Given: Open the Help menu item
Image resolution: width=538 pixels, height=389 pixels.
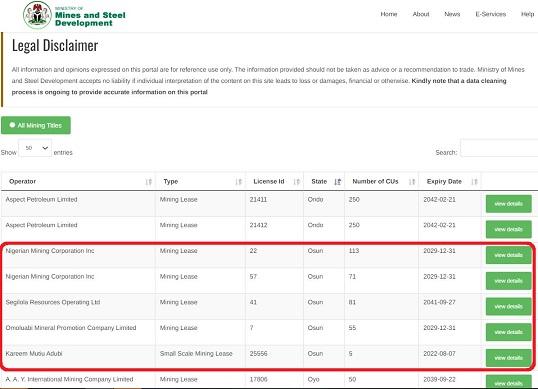Looking at the screenshot, I should [528, 14].
